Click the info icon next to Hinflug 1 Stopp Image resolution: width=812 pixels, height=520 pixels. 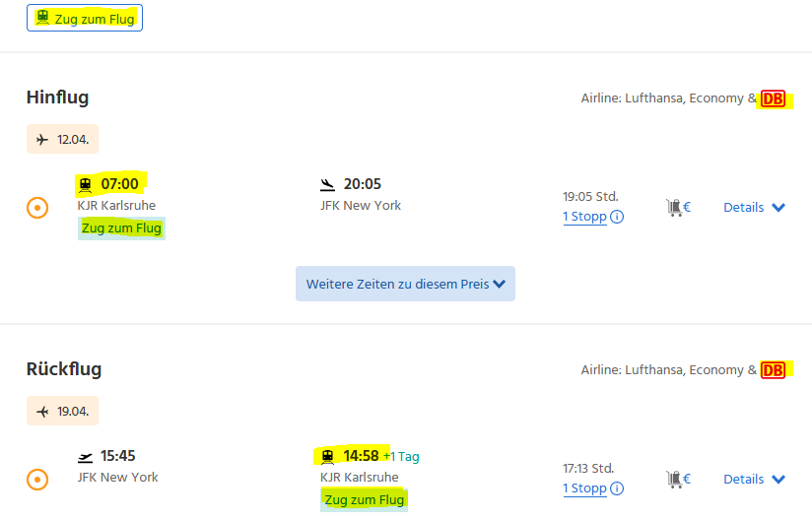coord(617,217)
